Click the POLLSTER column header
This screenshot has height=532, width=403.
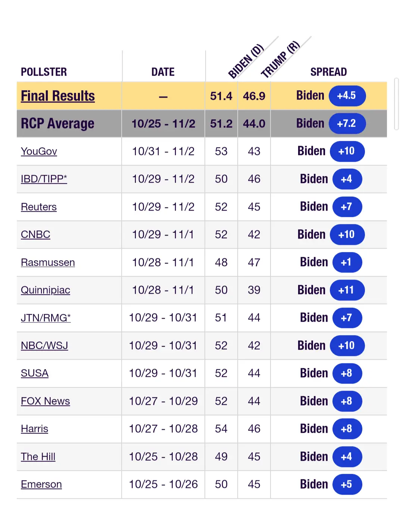pos(44,72)
